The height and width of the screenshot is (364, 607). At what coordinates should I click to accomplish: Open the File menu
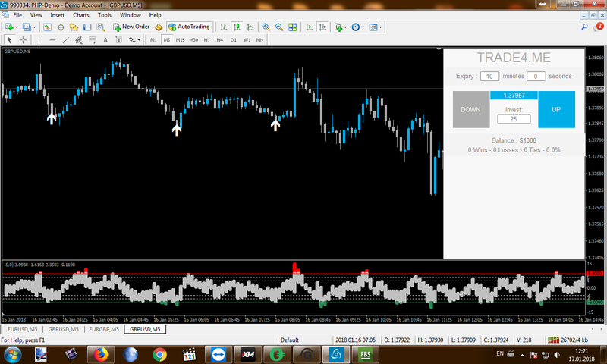tap(17, 15)
